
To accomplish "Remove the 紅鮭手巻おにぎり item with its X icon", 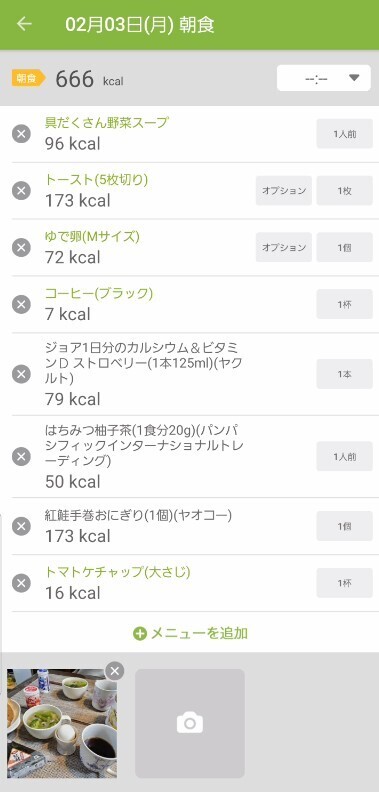I will (21, 526).
